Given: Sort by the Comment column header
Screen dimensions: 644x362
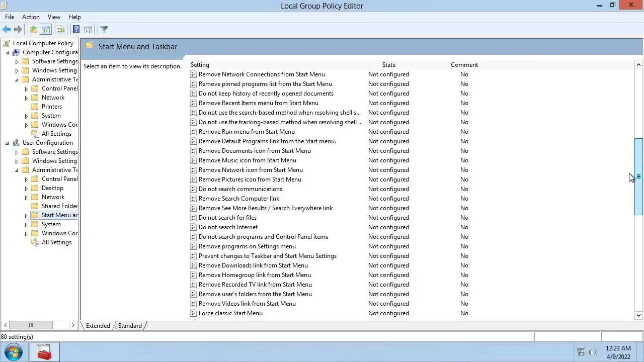Looking at the screenshot, I should pyautogui.click(x=464, y=65).
